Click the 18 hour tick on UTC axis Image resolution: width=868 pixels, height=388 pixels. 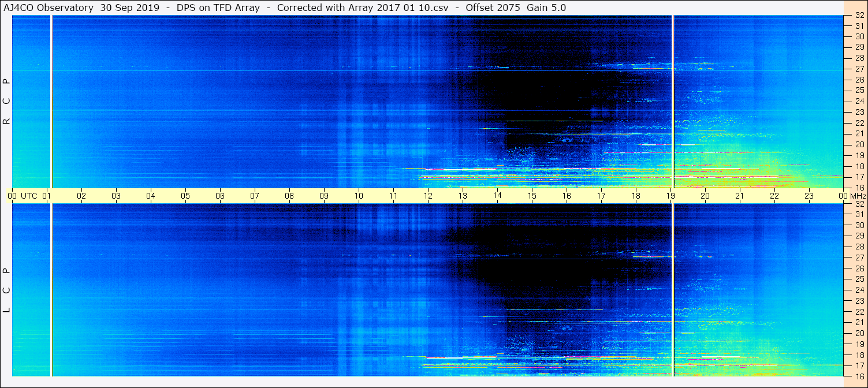(x=636, y=196)
